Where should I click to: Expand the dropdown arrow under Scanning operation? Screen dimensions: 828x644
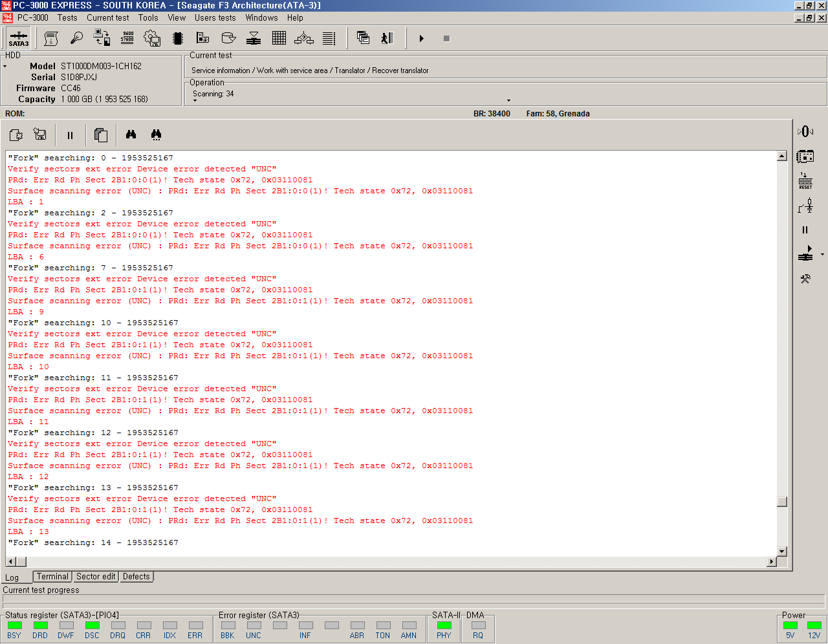click(x=508, y=100)
